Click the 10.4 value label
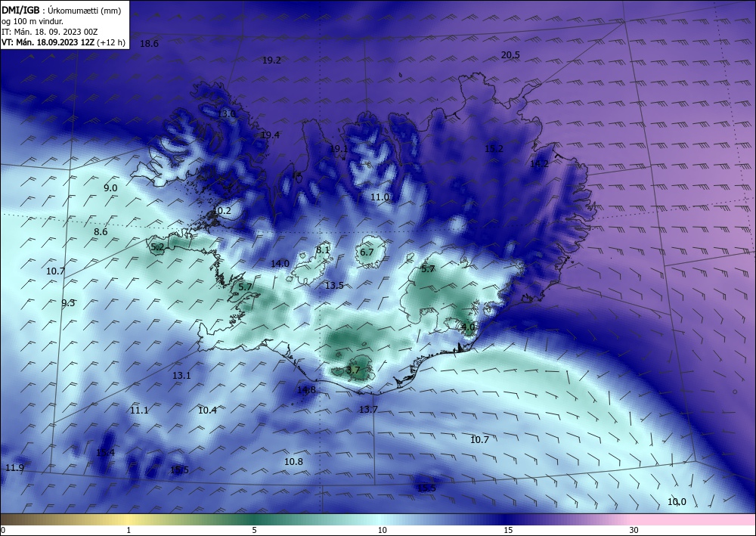The width and height of the screenshot is (756, 536). click(x=207, y=411)
